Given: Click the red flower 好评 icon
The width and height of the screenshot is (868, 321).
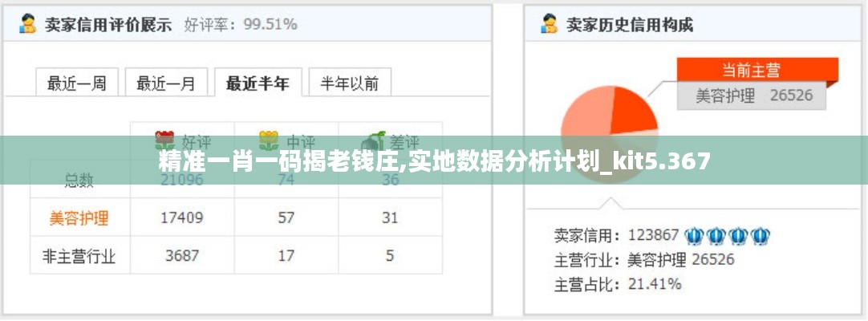Looking at the screenshot, I should tap(165, 135).
